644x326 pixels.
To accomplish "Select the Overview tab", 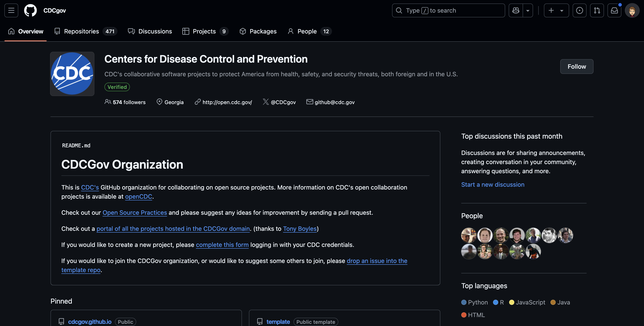I will [25, 32].
